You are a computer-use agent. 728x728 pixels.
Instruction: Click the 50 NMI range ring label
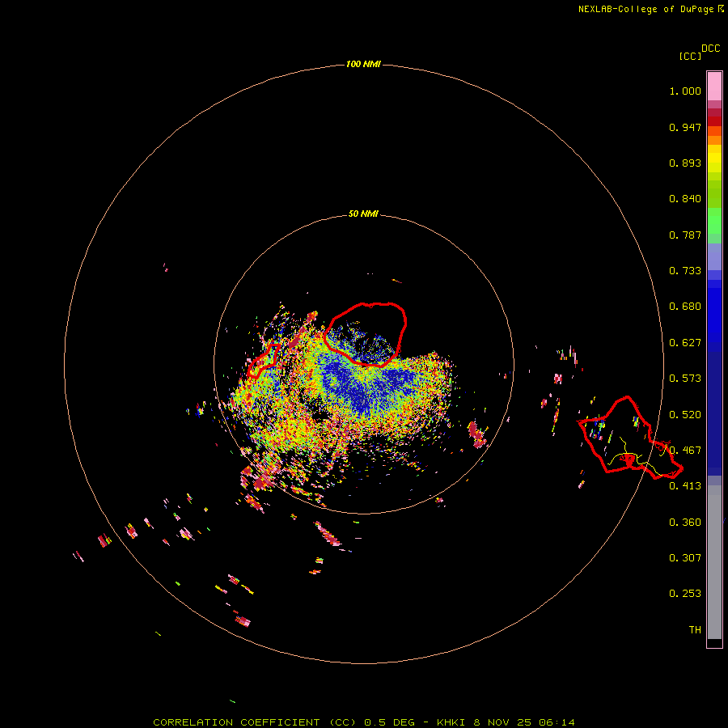click(363, 214)
